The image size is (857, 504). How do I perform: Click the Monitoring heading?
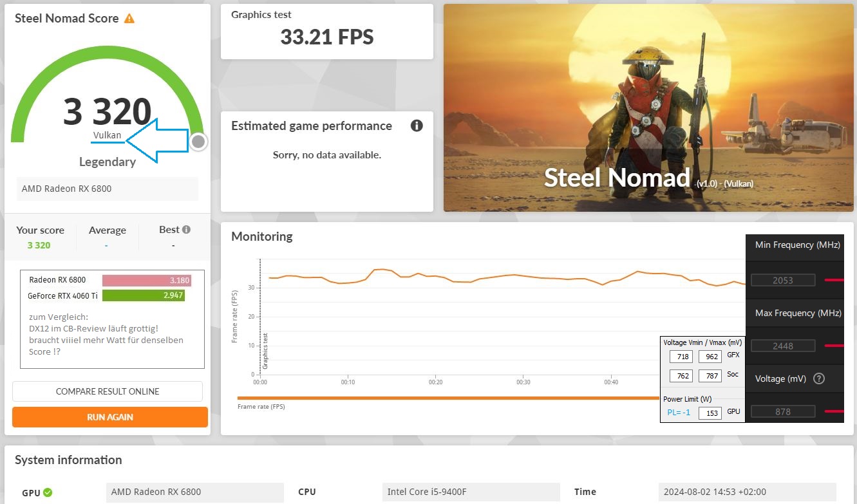pyautogui.click(x=262, y=236)
